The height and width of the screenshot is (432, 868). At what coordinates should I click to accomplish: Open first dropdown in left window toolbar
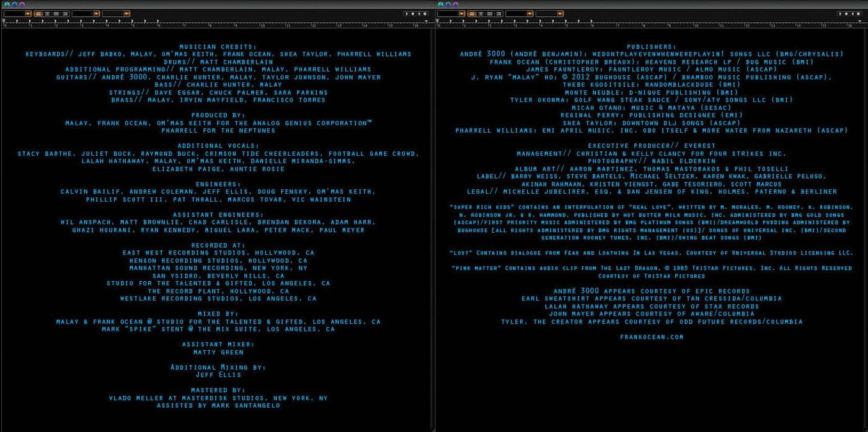[x=17, y=14]
